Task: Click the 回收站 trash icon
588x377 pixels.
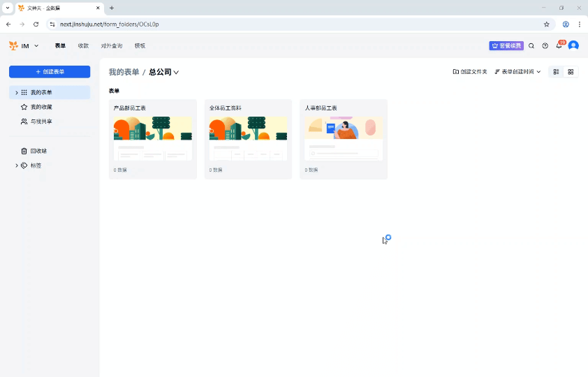Action: pyautogui.click(x=24, y=151)
